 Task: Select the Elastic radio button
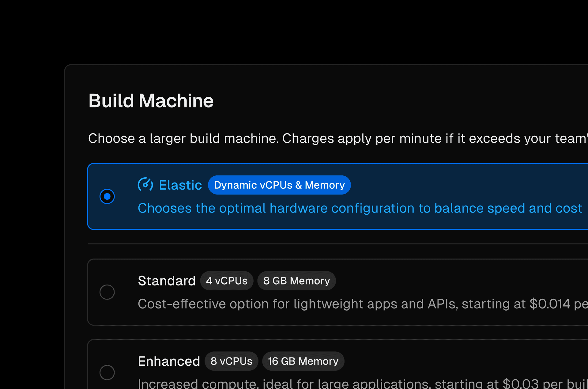click(107, 196)
